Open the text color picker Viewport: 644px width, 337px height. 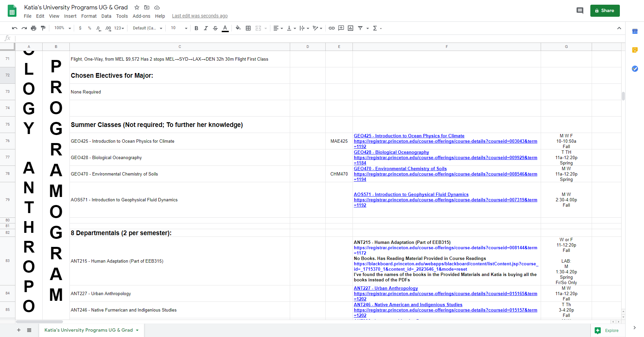click(x=225, y=28)
